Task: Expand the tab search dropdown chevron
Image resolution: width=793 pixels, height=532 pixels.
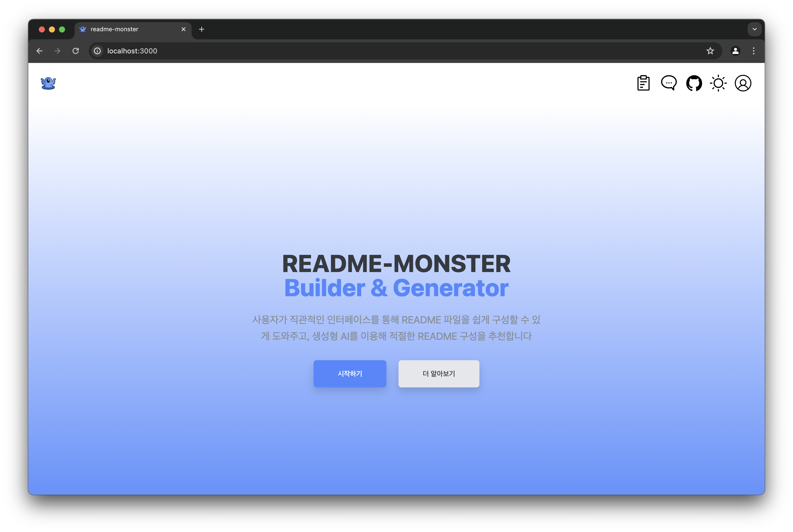Action: pyautogui.click(x=754, y=29)
